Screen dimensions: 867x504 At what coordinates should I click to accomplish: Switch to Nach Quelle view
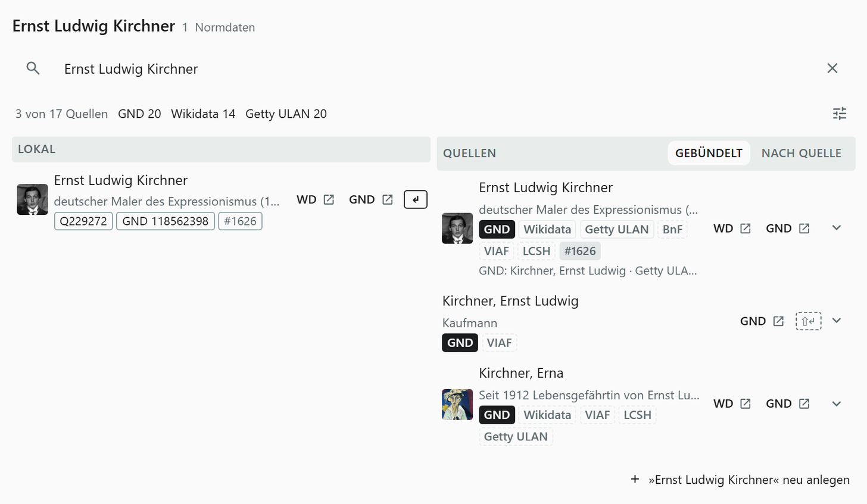801,153
